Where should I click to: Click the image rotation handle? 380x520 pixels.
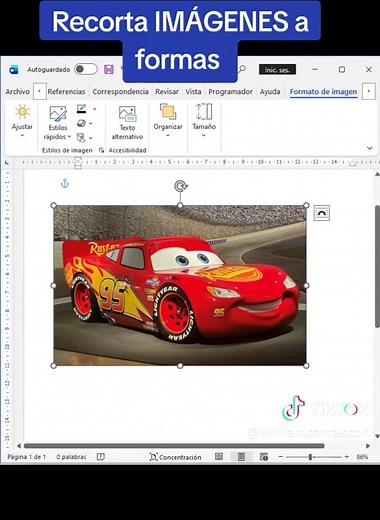coord(181,186)
